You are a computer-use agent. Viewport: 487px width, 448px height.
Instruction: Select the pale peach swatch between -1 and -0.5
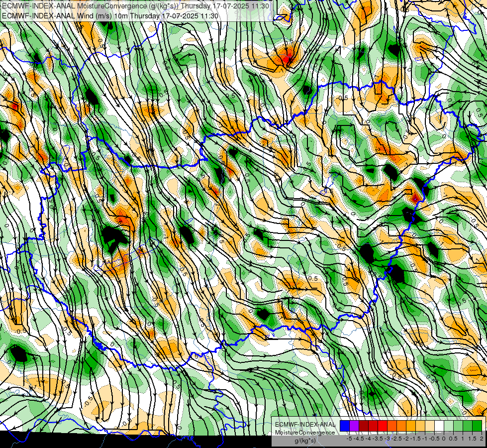[430, 426]
